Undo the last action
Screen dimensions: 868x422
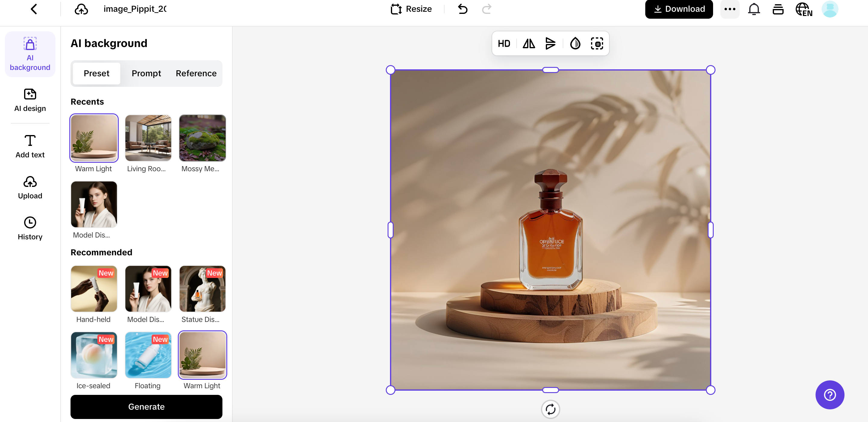[462, 9]
